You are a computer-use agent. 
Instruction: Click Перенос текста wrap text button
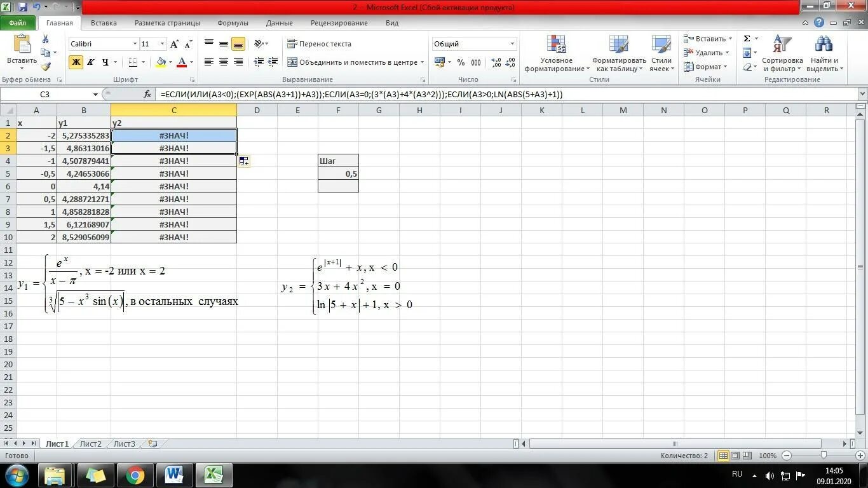(319, 44)
